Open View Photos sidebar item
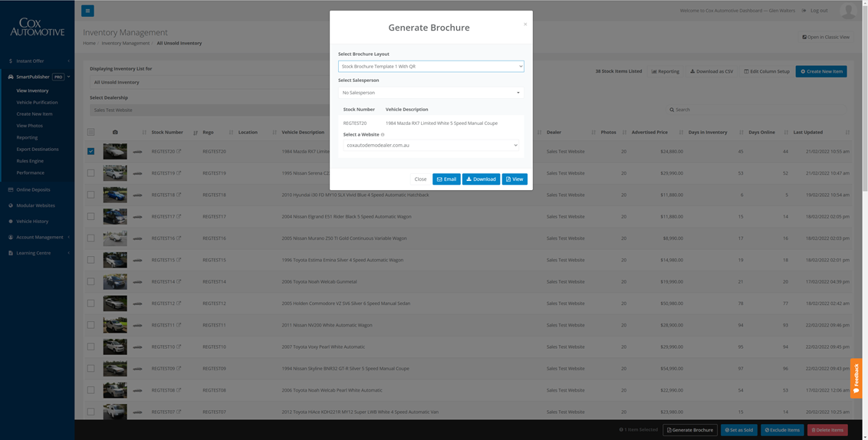This screenshot has width=868, height=440. click(29, 126)
